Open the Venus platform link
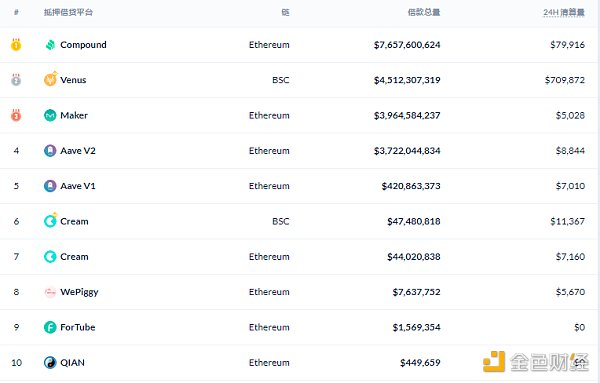The image size is (600, 383). [x=73, y=80]
